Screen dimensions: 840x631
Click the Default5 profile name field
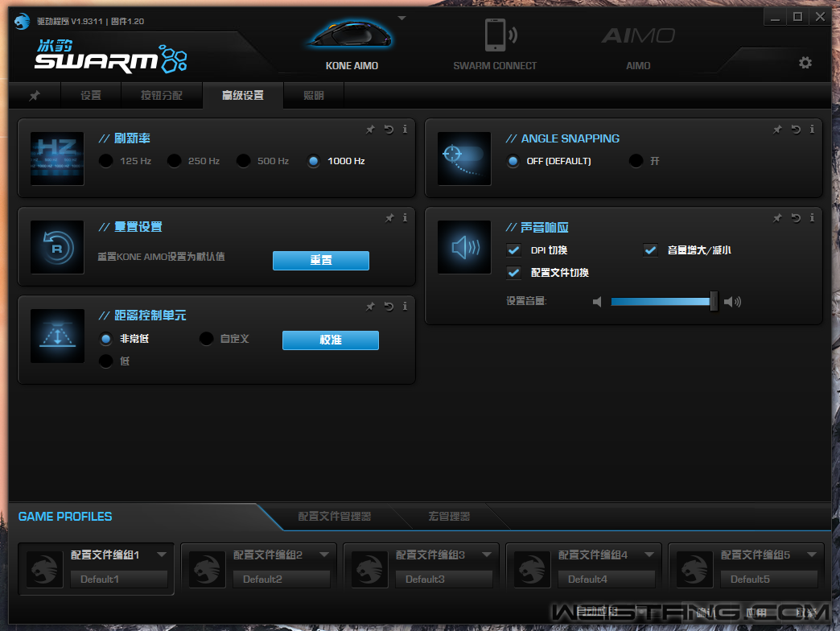(x=768, y=579)
